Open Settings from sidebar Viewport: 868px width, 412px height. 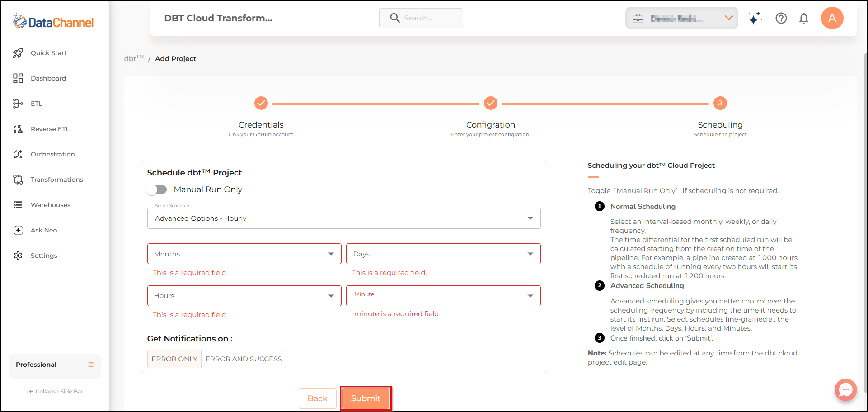[44, 256]
